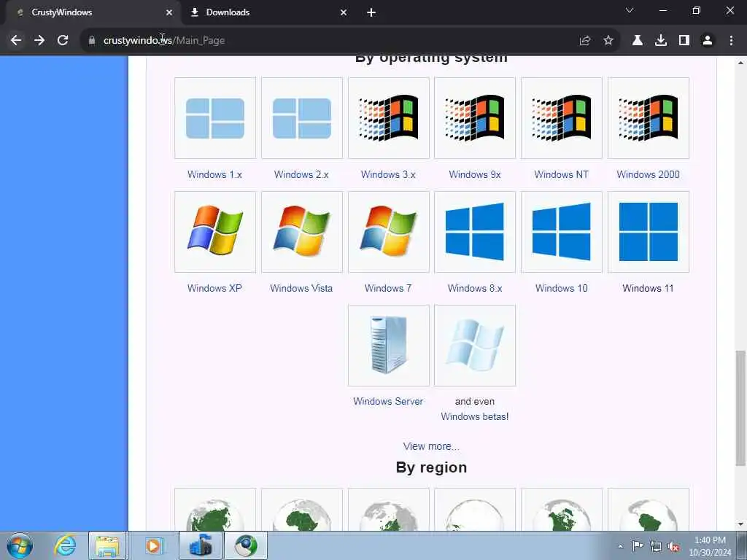Click the muted volume tray icon
This screenshot has height=560, width=747.
click(673, 546)
